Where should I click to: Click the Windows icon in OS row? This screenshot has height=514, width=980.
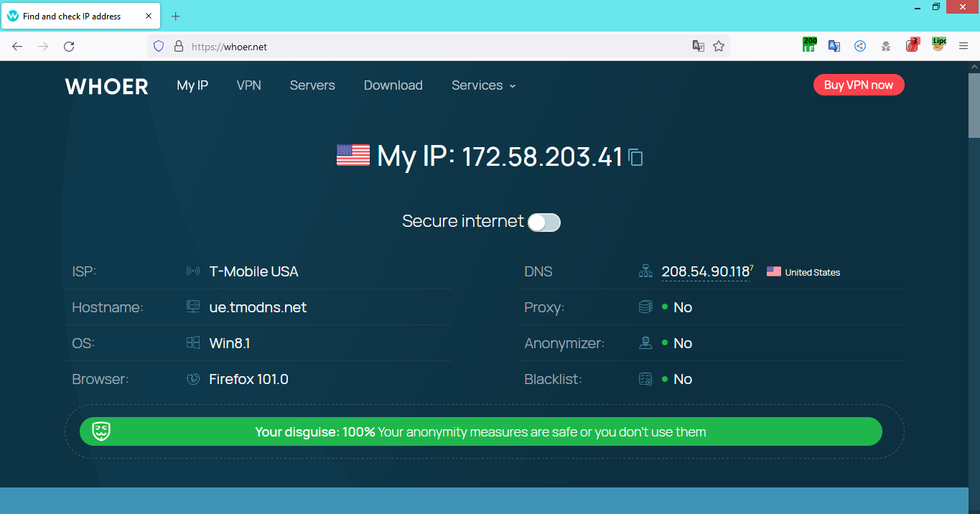point(192,343)
